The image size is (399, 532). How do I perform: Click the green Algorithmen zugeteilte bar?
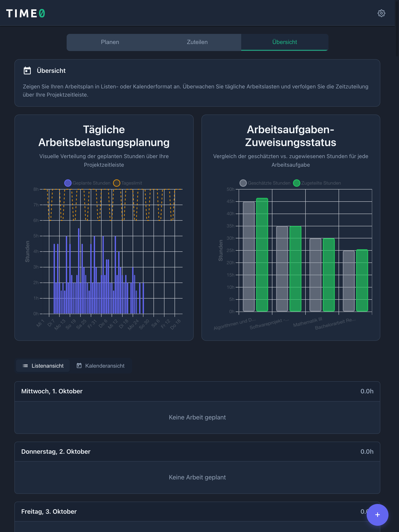pos(262,255)
